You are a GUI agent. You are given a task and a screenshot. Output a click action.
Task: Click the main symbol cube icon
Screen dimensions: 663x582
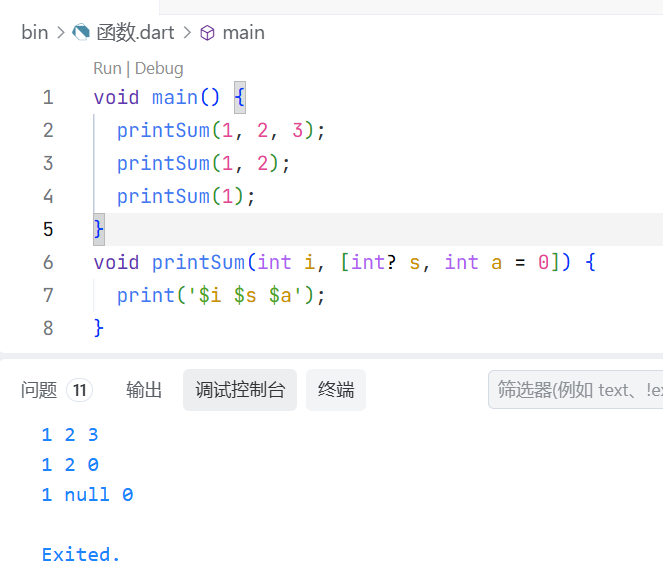coord(207,33)
